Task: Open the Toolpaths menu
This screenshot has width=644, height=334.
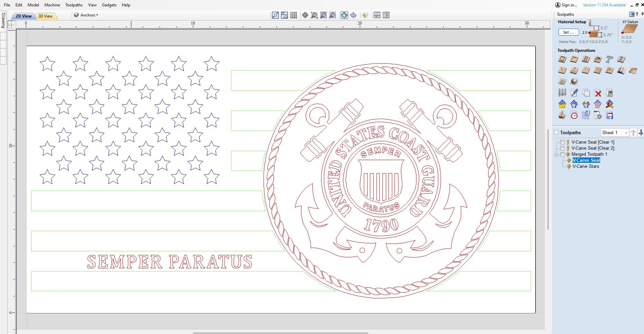Action: (73, 5)
